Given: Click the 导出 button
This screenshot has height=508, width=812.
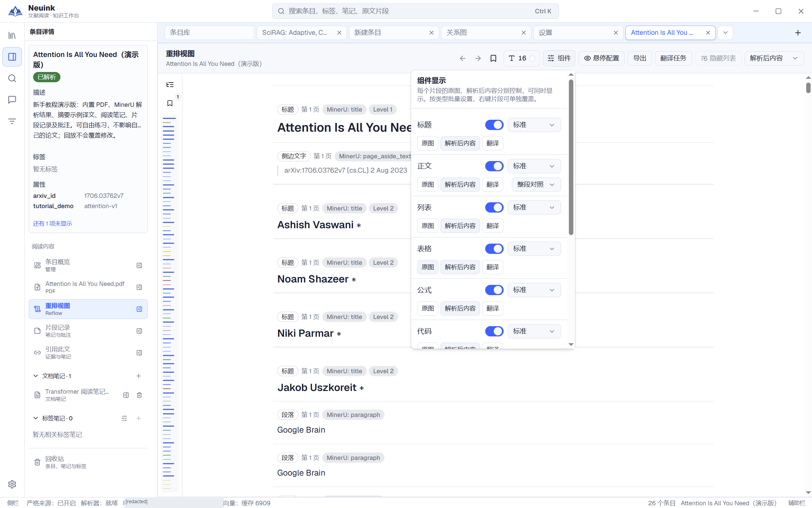Looking at the screenshot, I should [x=640, y=58].
